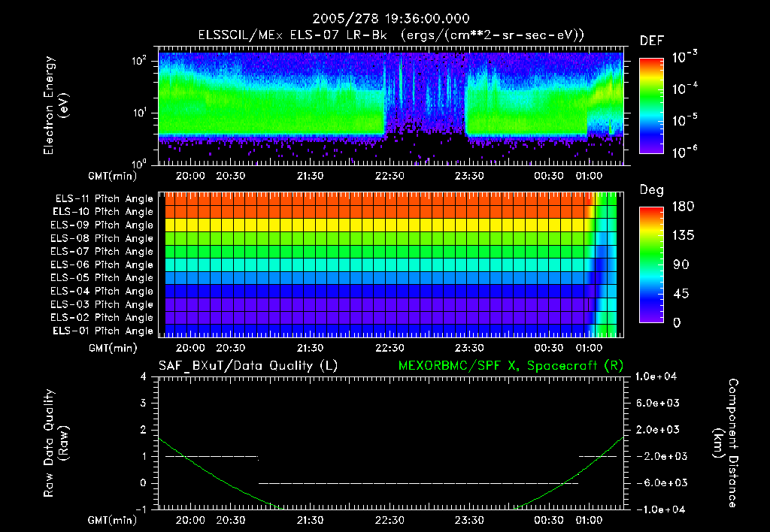Image resolution: width=770 pixels, height=532 pixels.
Task: Click the Deg pitch angle color bar
Action: (x=651, y=264)
